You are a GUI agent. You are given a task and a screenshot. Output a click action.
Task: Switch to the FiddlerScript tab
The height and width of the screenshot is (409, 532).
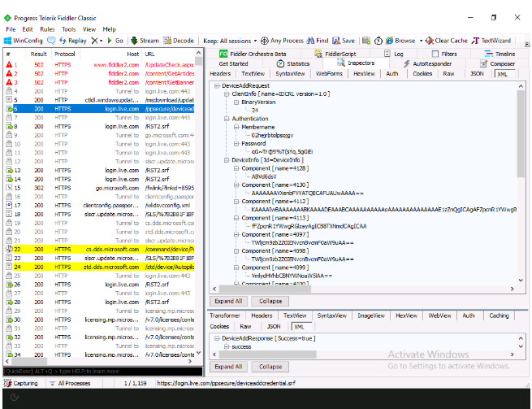(x=335, y=54)
